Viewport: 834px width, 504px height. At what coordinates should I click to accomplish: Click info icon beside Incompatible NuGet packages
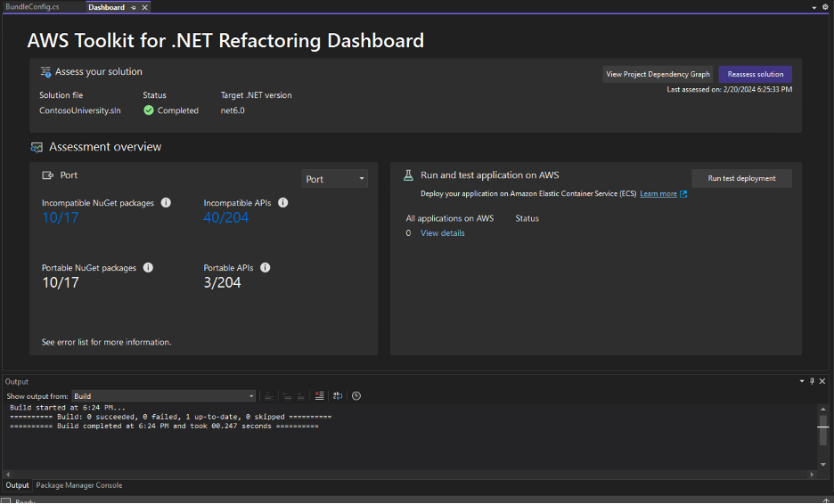[166, 203]
